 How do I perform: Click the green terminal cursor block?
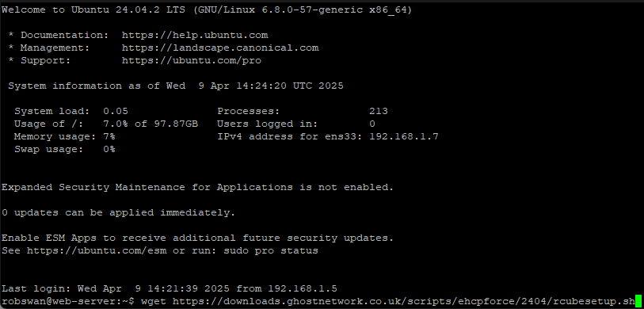pos(638,301)
